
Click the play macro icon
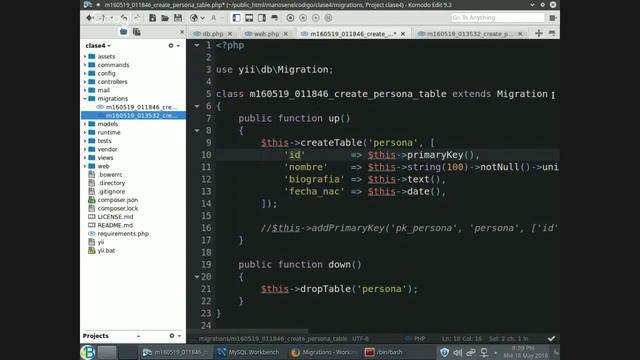pos(316,18)
